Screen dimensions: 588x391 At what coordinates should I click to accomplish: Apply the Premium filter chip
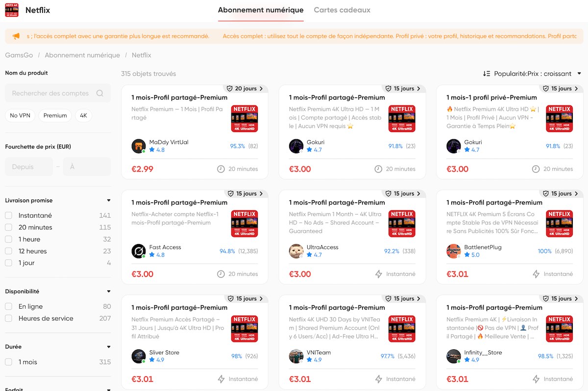tap(55, 116)
